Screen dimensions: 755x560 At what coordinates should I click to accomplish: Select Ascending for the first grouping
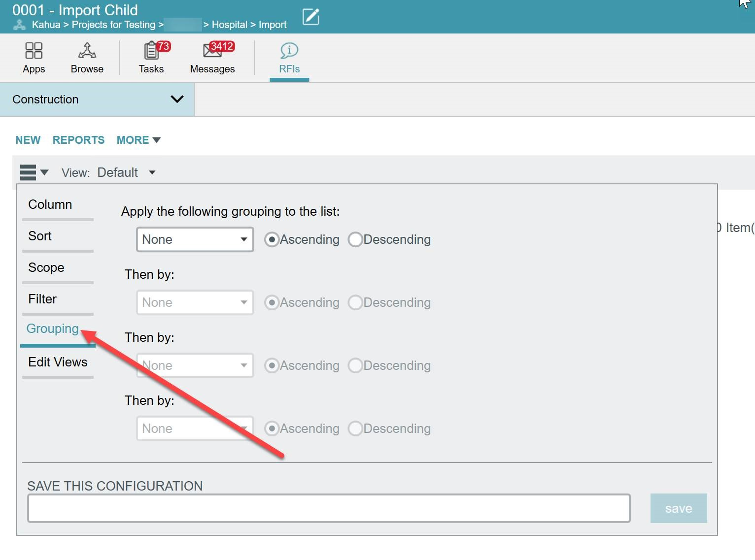272,240
